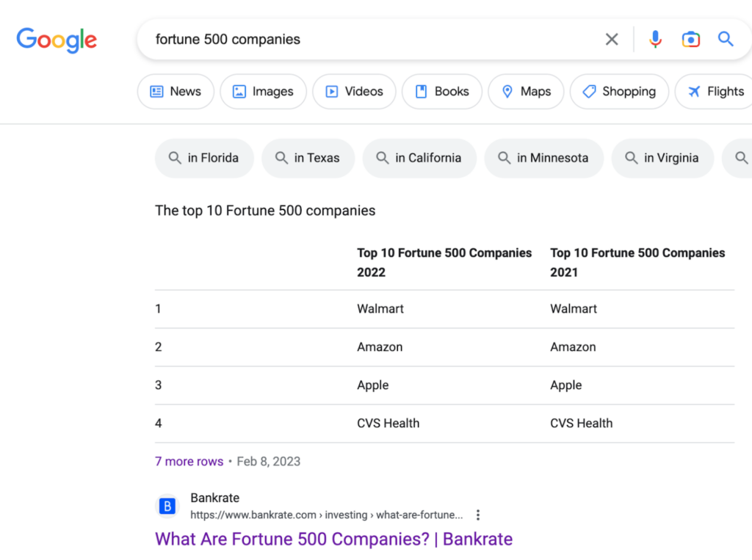Click inside the search input field
752x560 pixels.
(x=367, y=40)
